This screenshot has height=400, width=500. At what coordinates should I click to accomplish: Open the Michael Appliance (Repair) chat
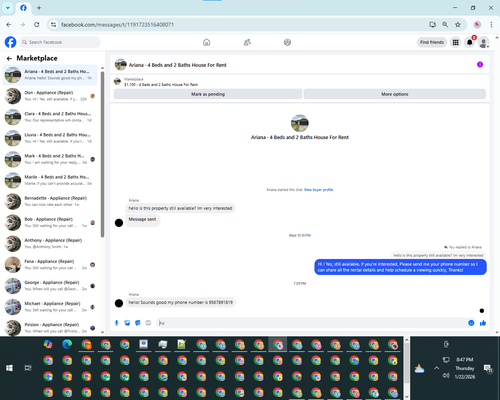(50, 307)
